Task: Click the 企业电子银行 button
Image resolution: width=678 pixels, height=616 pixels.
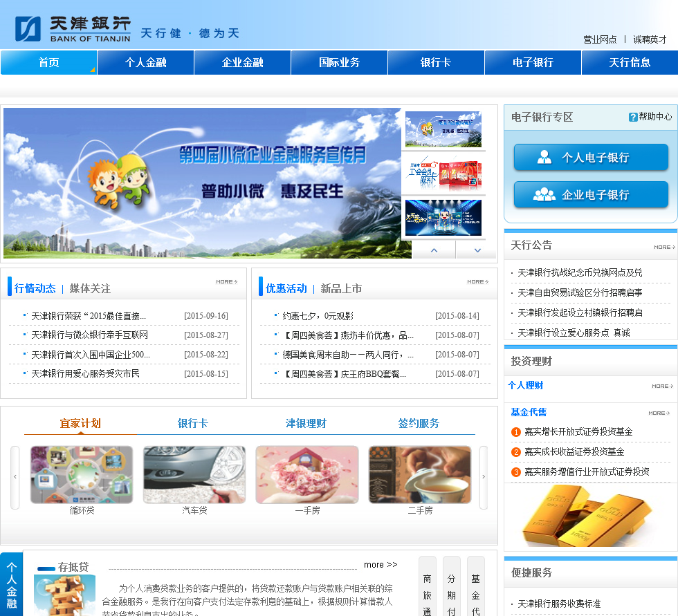Action: (x=591, y=195)
